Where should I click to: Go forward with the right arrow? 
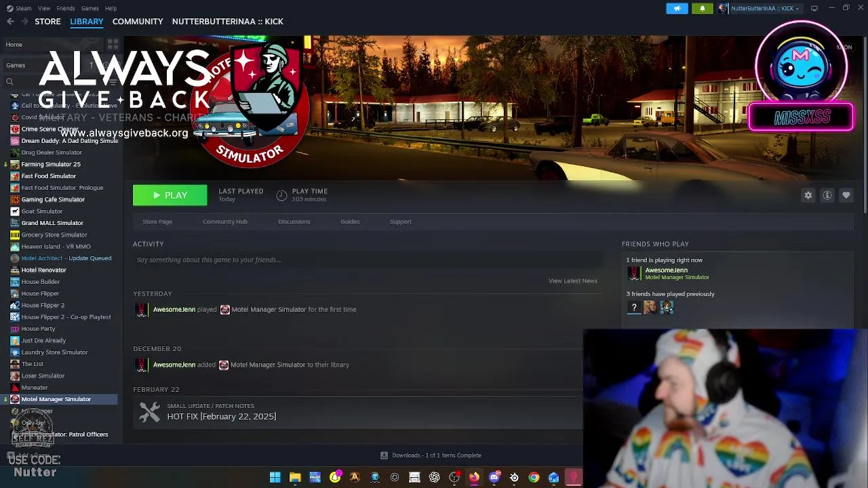click(x=25, y=22)
